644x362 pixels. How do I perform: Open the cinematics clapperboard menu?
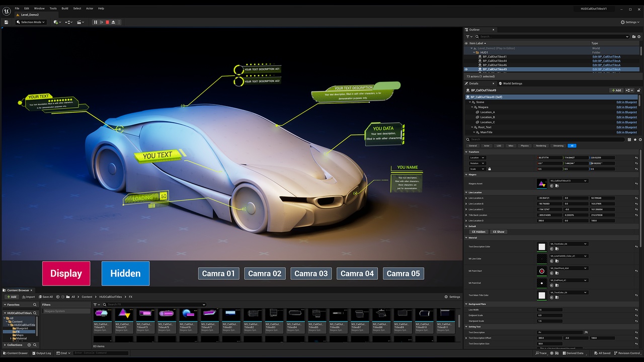pyautogui.click(x=81, y=22)
